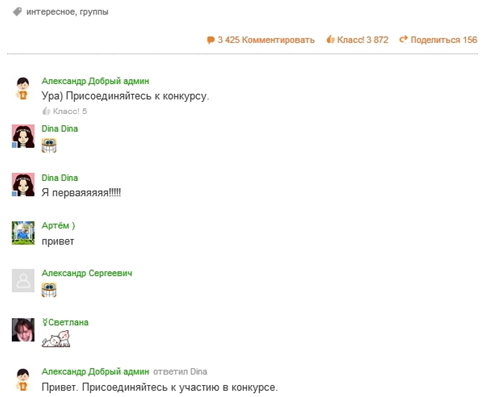The width and height of the screenshot is (482, 397).
Task: Open Александр Добрый админ profile from top comment
Action: (95, 81)
